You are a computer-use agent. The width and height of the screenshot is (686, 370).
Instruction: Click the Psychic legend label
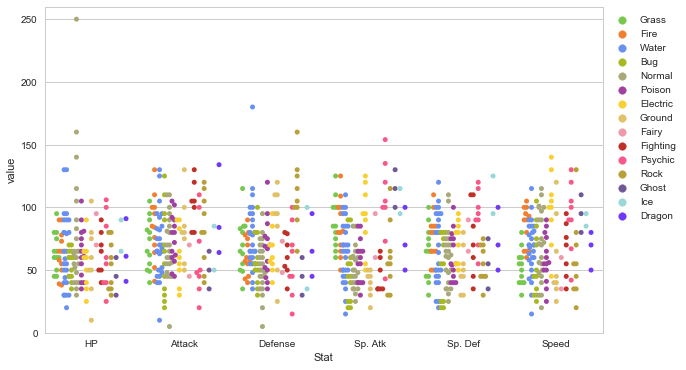click(x=658, y=160)
